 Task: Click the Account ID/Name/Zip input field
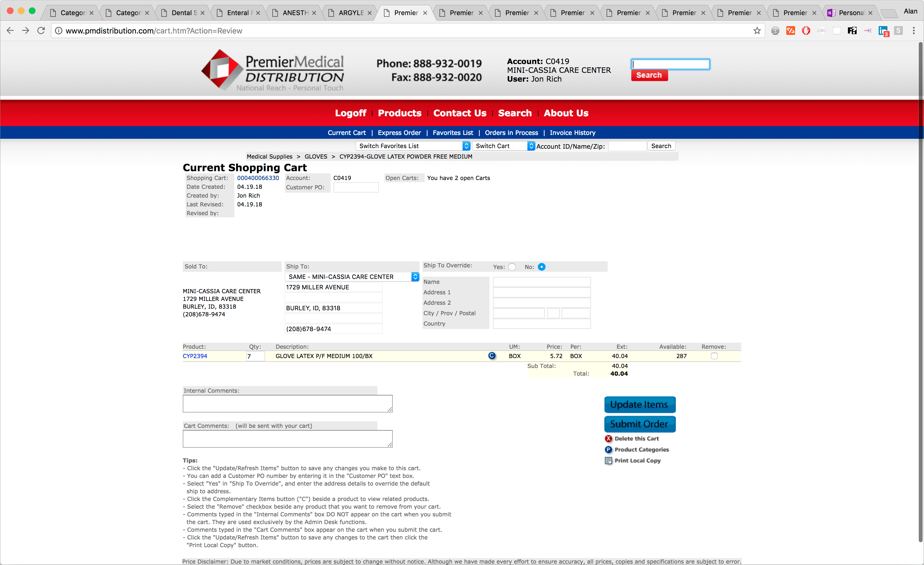point(627,146)
